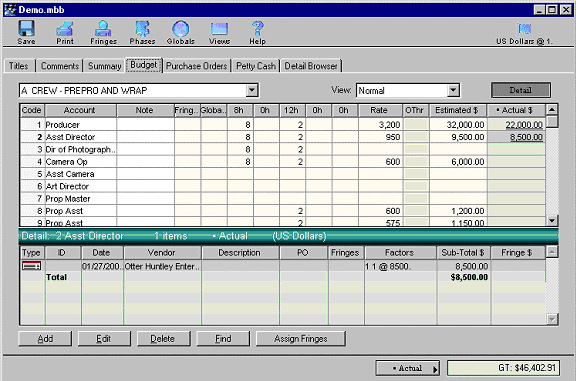Click the Otter Huntley Enter.. vendor cell
Viewport: 576px width, 381px height.
[x=163, y=266]
